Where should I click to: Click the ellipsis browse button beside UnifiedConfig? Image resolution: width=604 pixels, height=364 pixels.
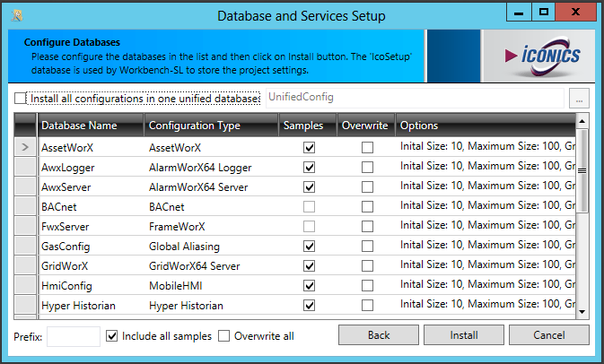pyautogui.click(x=579, y=99)
